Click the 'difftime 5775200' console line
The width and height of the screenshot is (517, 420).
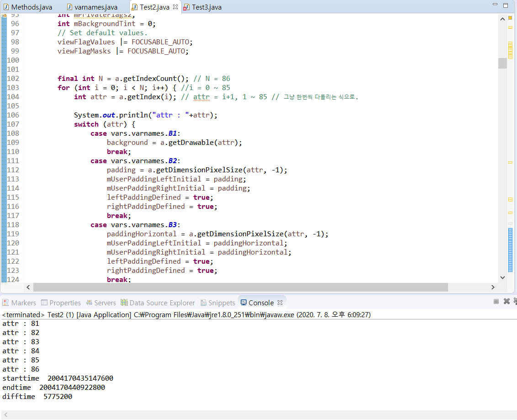tap(37, 397)
